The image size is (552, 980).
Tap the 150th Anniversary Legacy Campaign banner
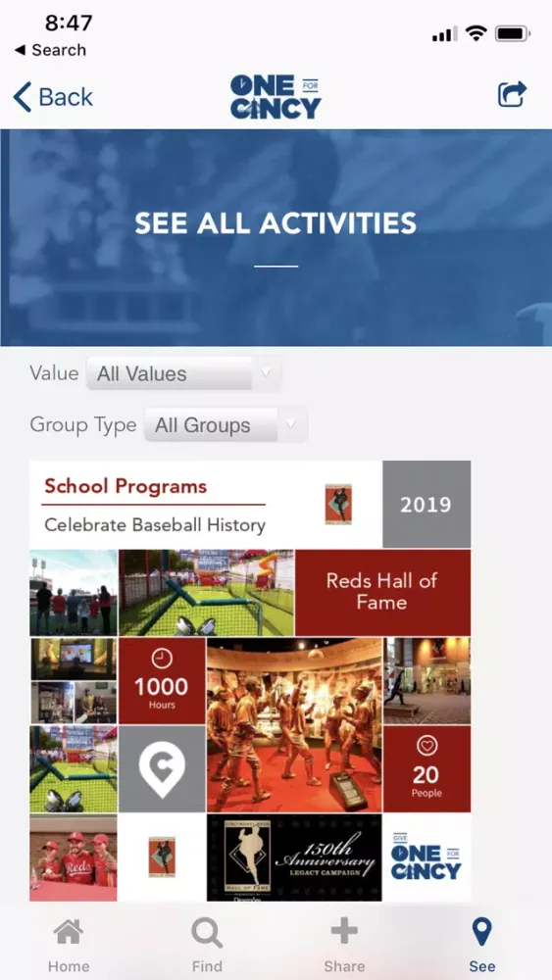(294, 857)
